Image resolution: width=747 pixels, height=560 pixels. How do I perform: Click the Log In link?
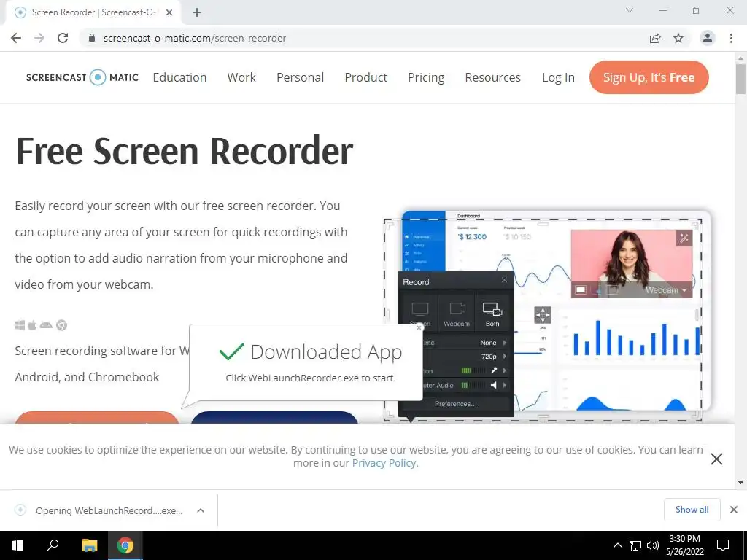[558, 77]
